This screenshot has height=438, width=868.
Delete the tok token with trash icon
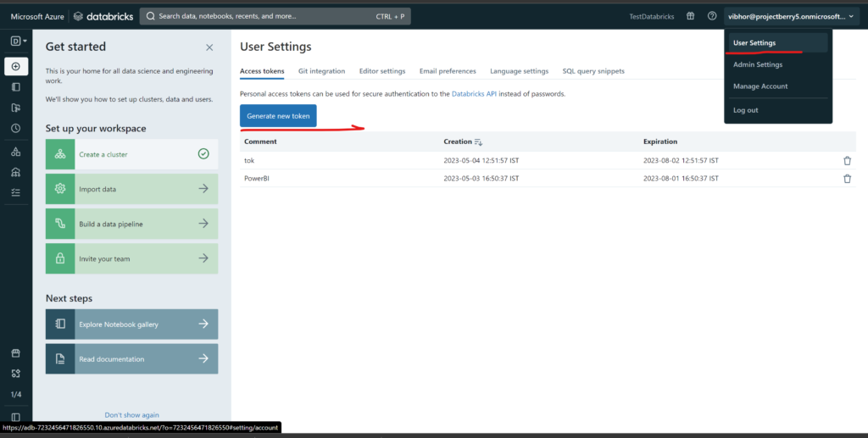click(847, 160)
